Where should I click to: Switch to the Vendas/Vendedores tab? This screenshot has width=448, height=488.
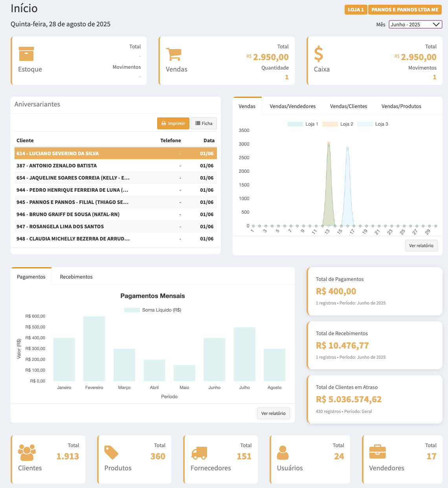[292, 106]
